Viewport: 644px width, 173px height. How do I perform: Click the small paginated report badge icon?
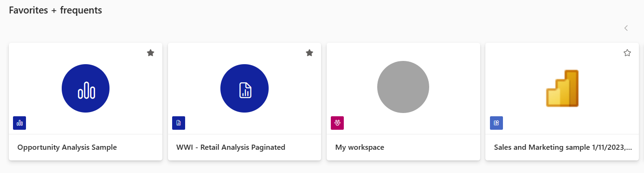click(x=179, y=123)
